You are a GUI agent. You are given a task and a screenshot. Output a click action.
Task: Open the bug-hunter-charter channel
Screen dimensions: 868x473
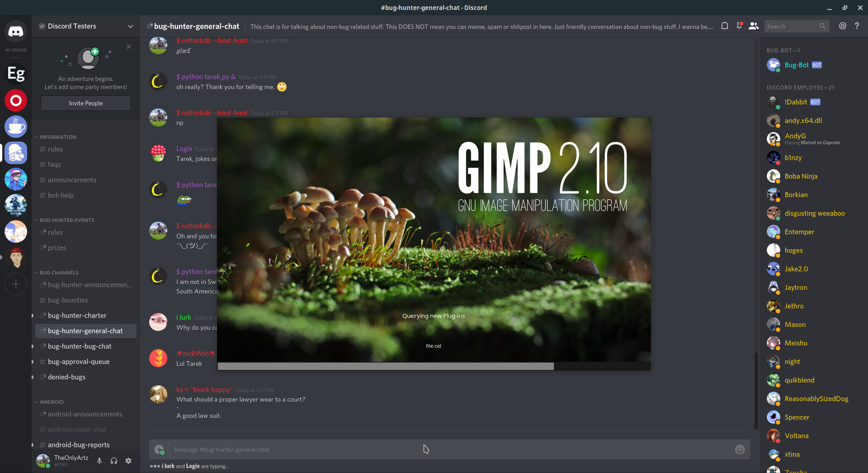coord(86,316)
